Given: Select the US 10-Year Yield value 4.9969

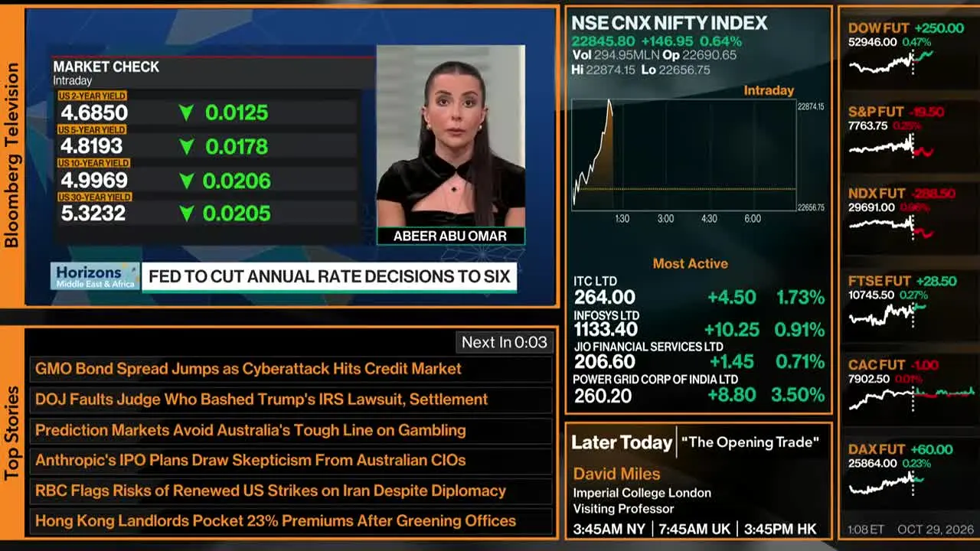Looking at the screenshot, I should [x=94, y=181].
